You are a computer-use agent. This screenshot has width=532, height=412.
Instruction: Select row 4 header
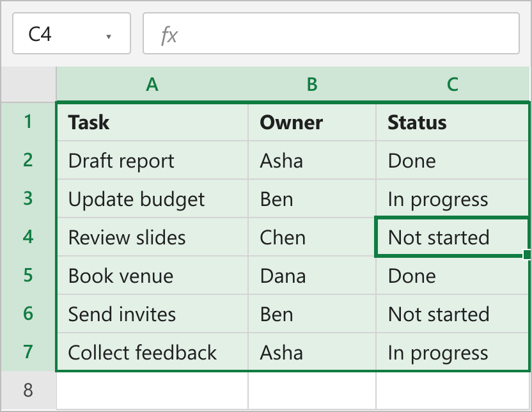click(x=28, y=237)
